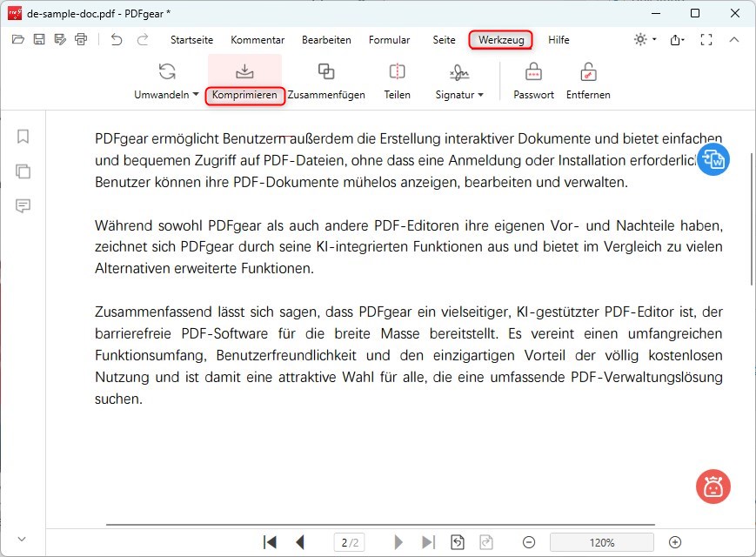Open the page thumbnails panel icon
Image resolution: width=756 pixels, height=557 pixels.
pos(23,171)
